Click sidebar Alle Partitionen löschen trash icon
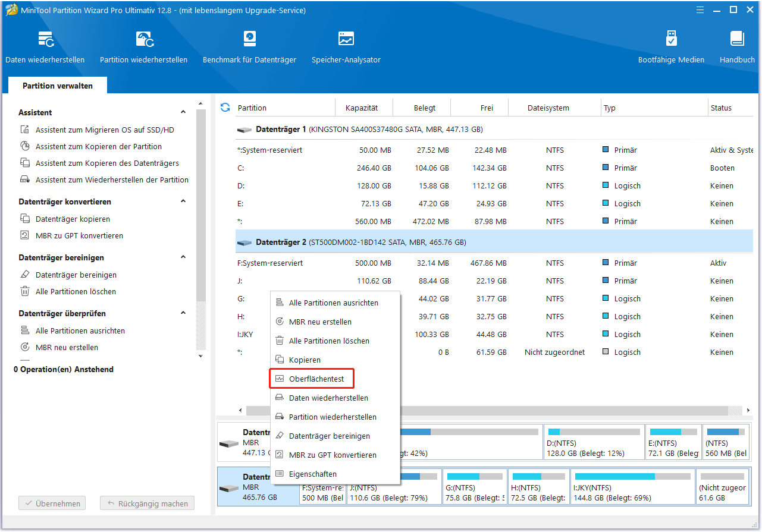 pyautogui.click(x=25, y=291)
